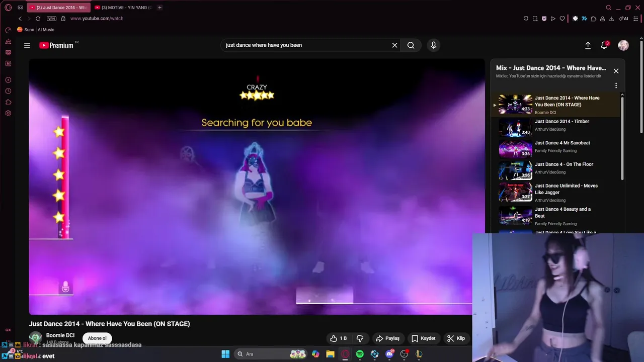
Task: Click the taskbar Ara search box
Action: (x=271, y=354)
